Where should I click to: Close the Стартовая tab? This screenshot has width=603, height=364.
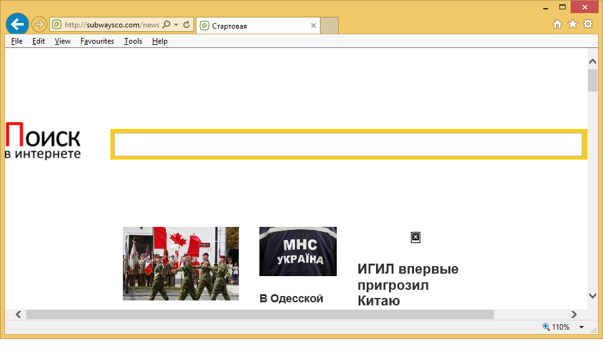coord(314,26)
